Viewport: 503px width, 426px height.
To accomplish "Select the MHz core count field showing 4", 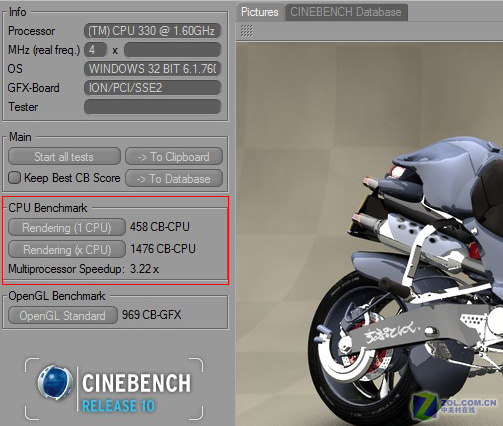I will [95, 50].
